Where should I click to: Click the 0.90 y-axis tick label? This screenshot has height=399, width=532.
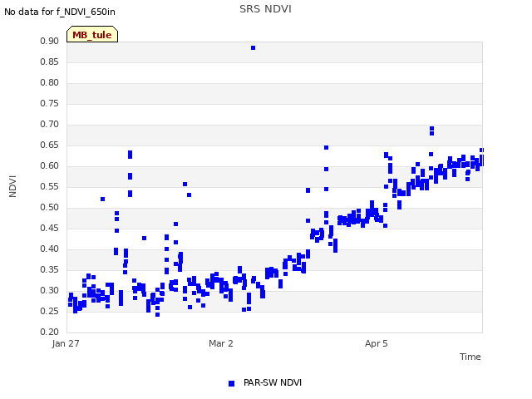tap(50, 41)
